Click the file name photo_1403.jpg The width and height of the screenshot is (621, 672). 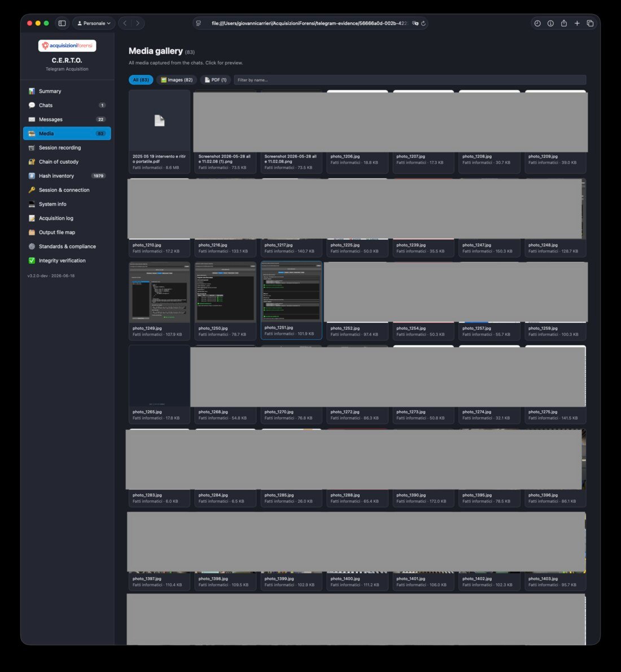tap(543, 579)
